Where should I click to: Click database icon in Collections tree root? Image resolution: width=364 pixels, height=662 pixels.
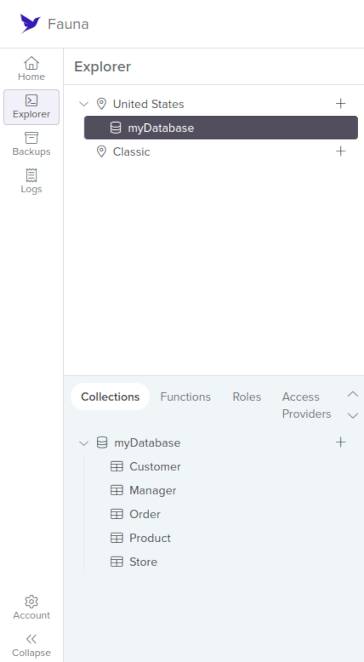click(102, 442)
